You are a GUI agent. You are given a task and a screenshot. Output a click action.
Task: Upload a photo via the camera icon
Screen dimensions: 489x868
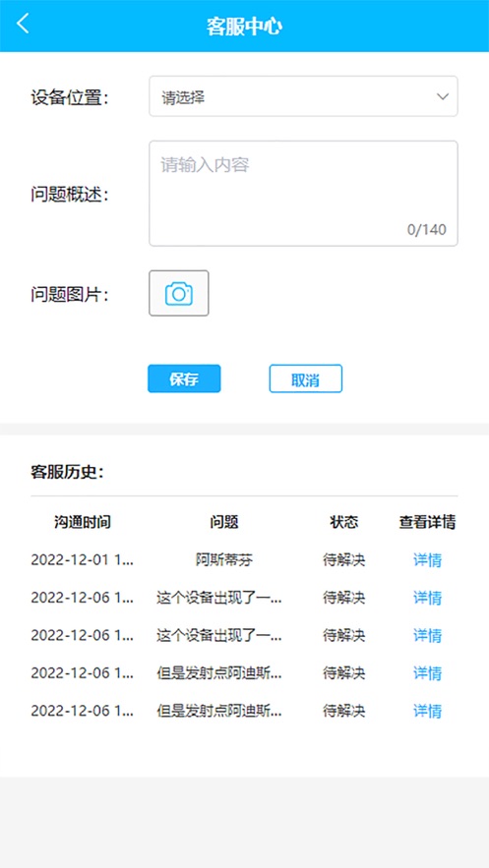pos(179,293)
